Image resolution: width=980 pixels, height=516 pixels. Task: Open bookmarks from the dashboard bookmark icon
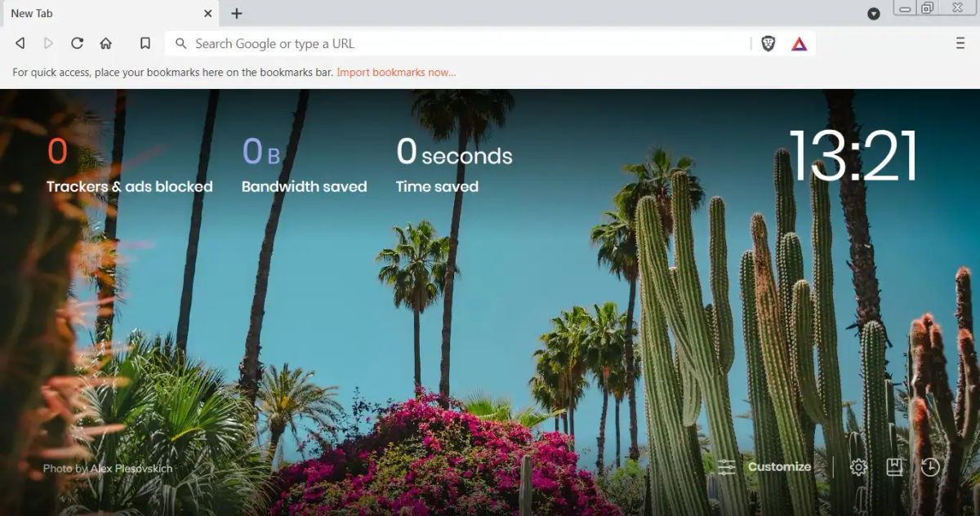[894, 467]
